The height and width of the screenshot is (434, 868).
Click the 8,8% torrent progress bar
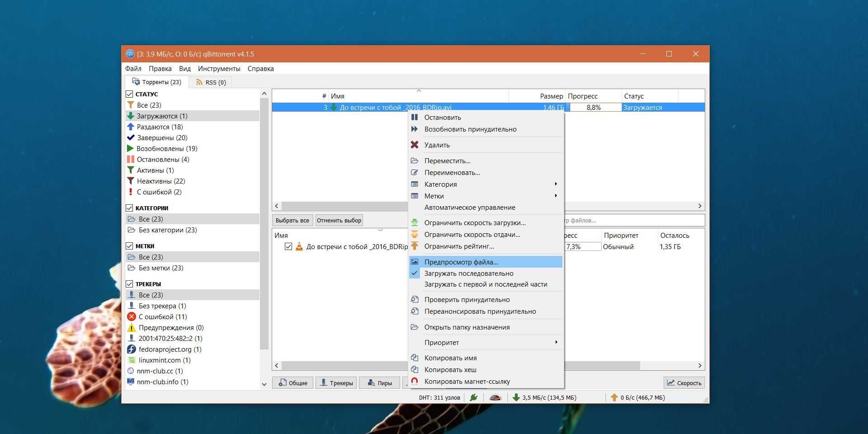tap(594, 108)
